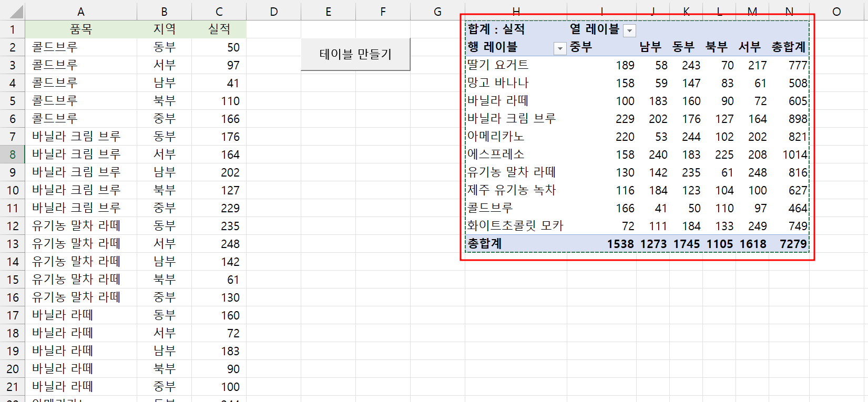
Task: Select the 합계 : 실적 pivot cell
Action: (496, 29)
